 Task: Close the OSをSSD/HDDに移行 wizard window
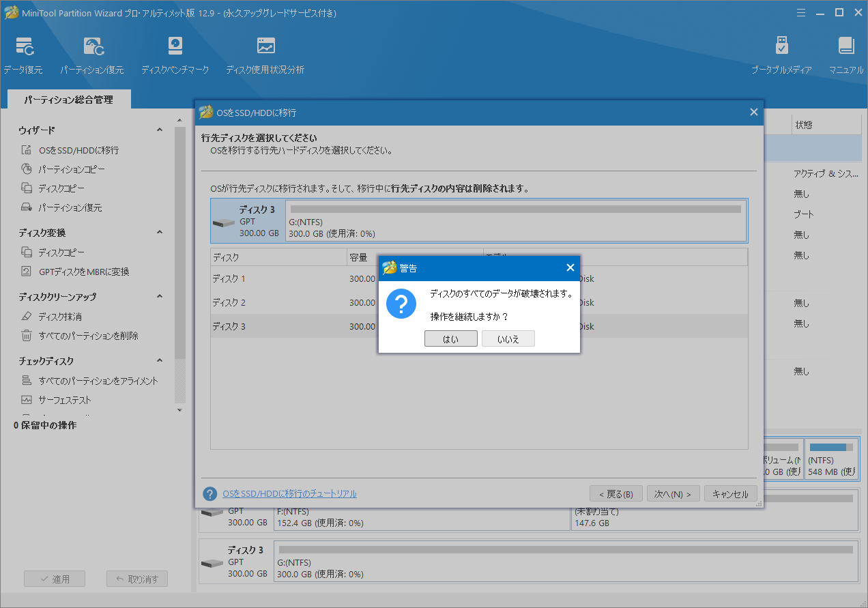coord(754,112)
